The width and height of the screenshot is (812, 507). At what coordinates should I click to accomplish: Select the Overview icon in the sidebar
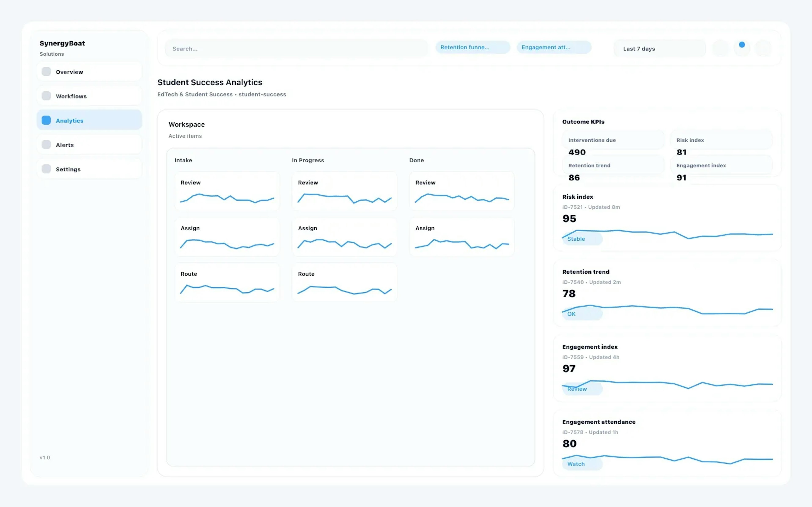tap(46, 71)
